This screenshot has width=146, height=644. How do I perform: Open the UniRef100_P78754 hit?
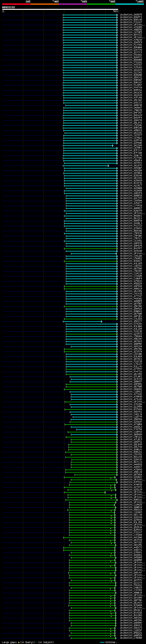pos(131,429)
